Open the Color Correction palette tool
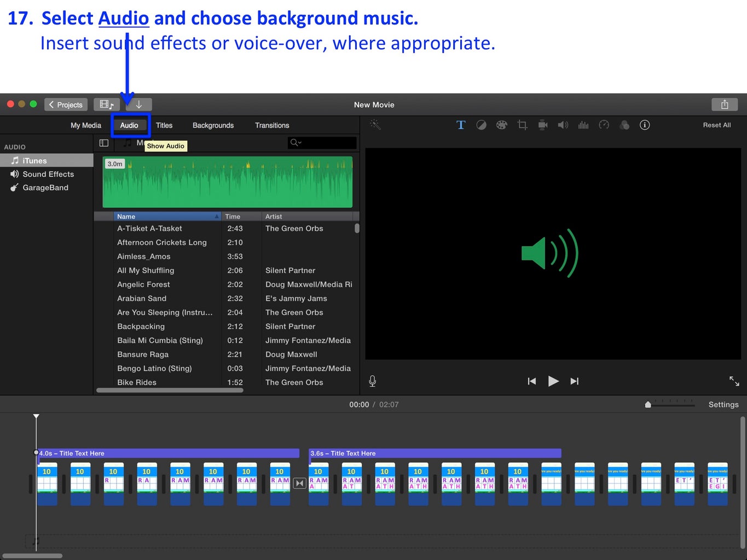The image size is (747, 560). tap(501, 125)
